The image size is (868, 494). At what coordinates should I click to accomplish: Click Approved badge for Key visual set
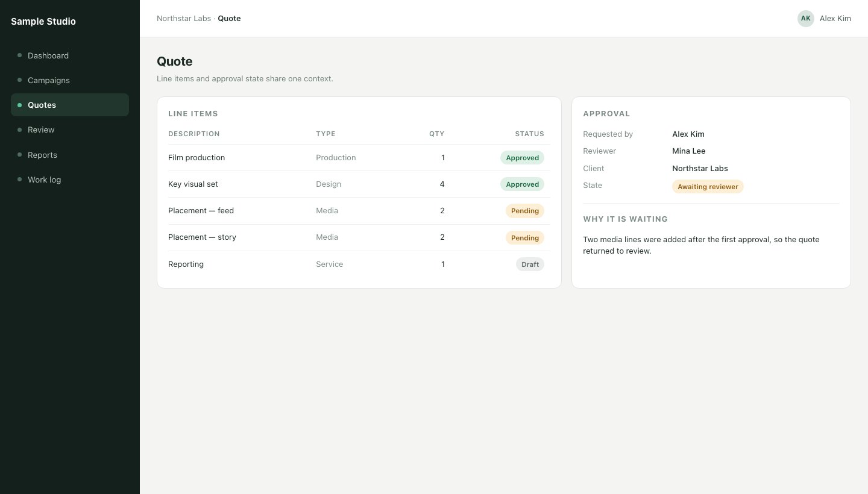click(522, 184)
